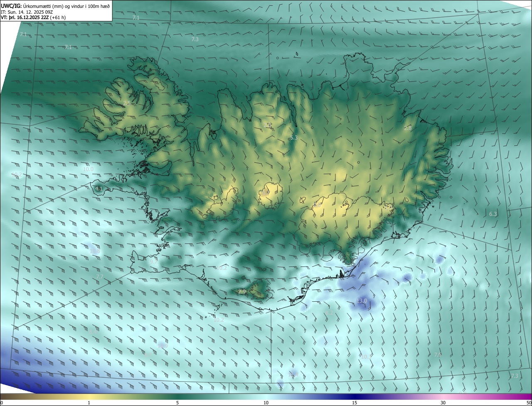532x406 pixels.
Task: Click the title line "Úrkomumætti (mm) og vindur í 100m hæð"
Action: (66, 6)
